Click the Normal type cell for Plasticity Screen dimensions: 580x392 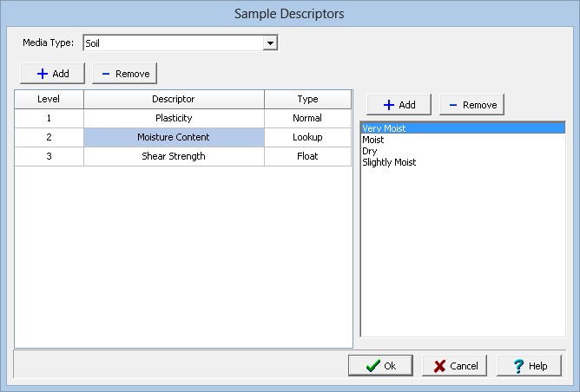coord(307,118)
